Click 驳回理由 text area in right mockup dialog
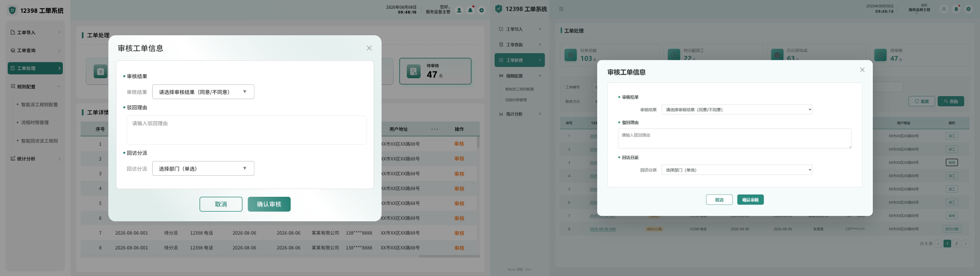Viewport: 980px width, 276px height. 735,139
